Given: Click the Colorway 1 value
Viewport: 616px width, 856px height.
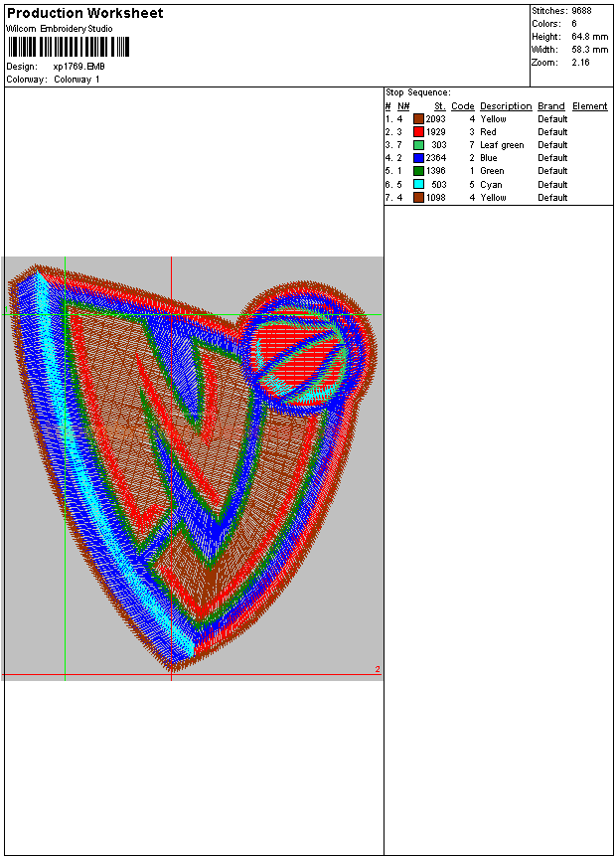Looking at the screenshot, I should tap(77, 80).
